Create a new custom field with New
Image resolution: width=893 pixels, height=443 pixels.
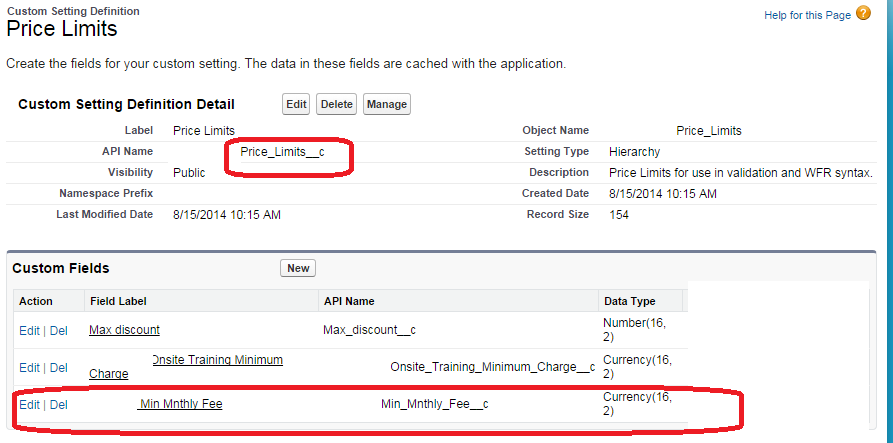[298, 268]
